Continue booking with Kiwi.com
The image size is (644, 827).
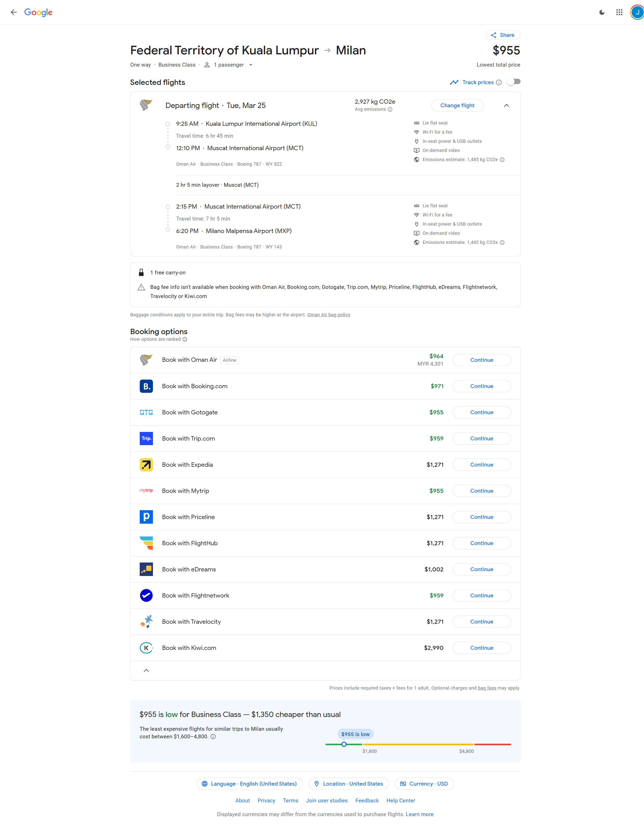coord(482,648)
